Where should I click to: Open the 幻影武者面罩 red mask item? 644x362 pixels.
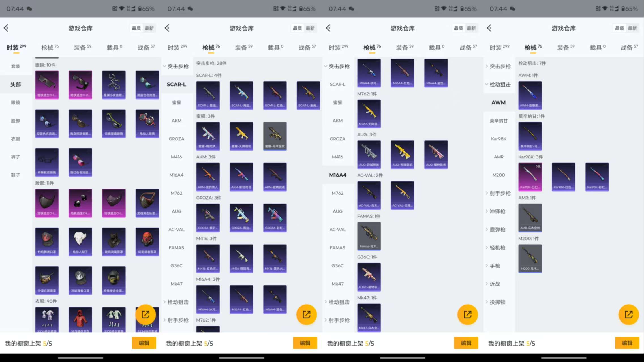[x=147, y=242]
